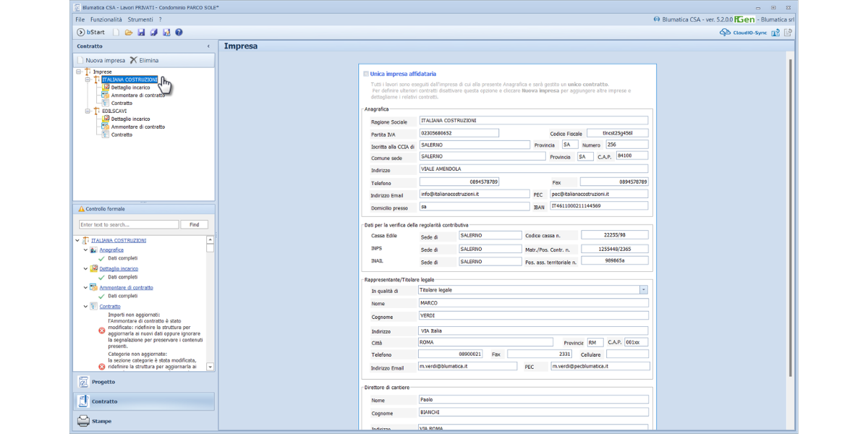Click the Dettaglio incarico link in Controllo formale
Viewport: 868px width, 434px height.
pyautogui.click(x=119, y=268)
